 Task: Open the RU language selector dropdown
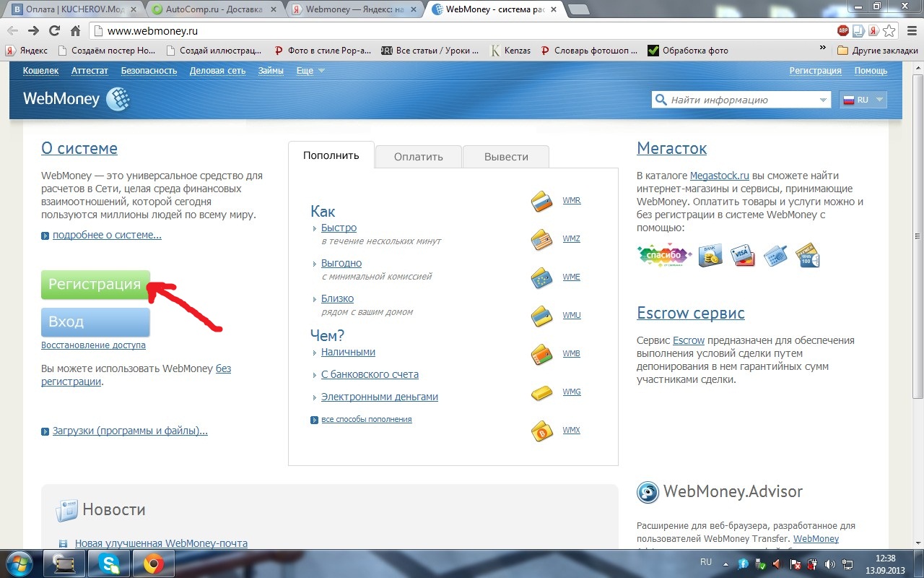point(863,100)
